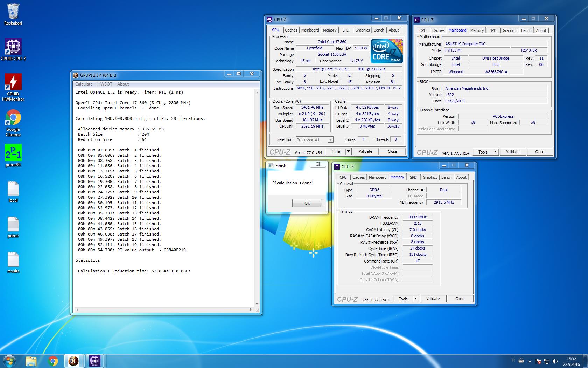The width and height of the screenshot is (588, 368).
Task: Click the BIOS Version value 1302
Action: (495, 95)
